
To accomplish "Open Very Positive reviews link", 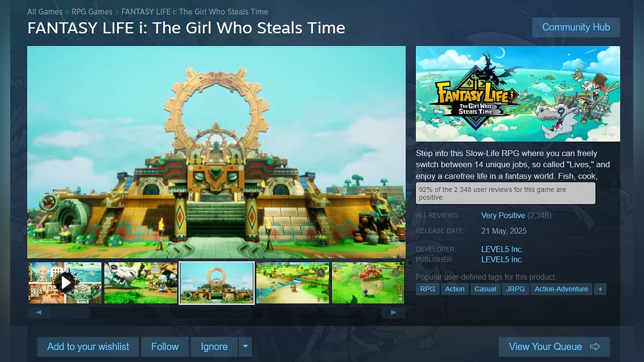I will 503,216.
